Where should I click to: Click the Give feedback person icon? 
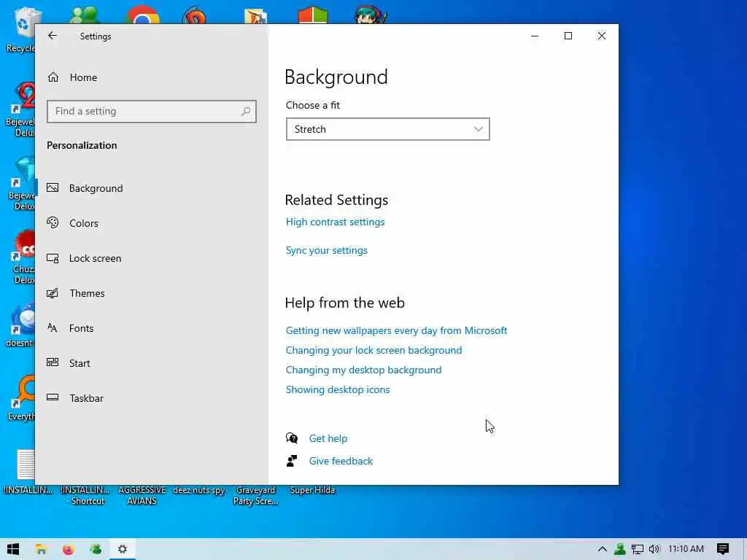(292, 461)
